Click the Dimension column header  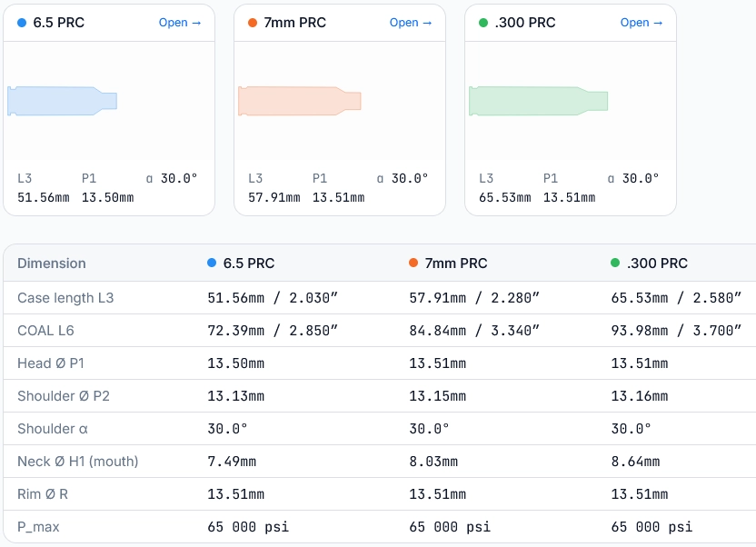pyautogui.click(x=52, y=264)
